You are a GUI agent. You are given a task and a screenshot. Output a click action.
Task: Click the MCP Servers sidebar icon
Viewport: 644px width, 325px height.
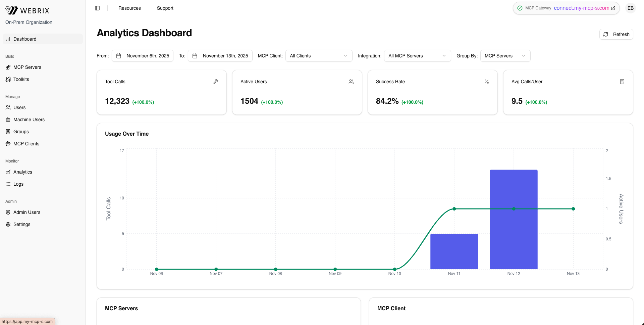click(8, 67)
